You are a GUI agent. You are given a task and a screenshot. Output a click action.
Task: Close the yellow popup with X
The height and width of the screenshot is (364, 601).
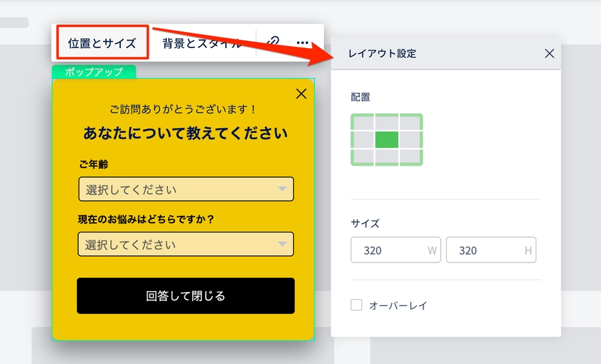(x=301, y=94)
